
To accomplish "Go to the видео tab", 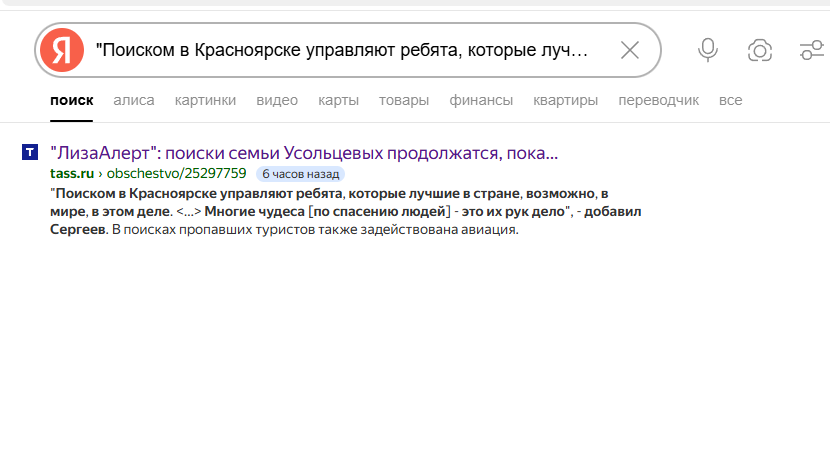I will pyautogui.click(x=277, y=100).
